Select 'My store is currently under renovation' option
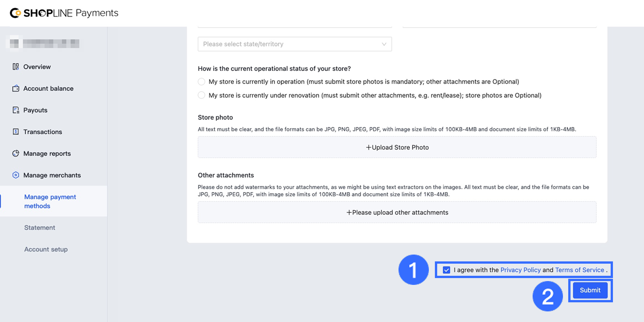 202,95
